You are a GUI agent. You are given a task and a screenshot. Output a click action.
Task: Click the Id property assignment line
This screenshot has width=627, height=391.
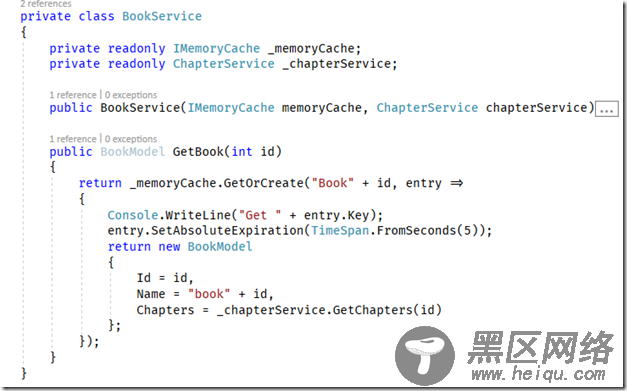[x=165, y=278]
